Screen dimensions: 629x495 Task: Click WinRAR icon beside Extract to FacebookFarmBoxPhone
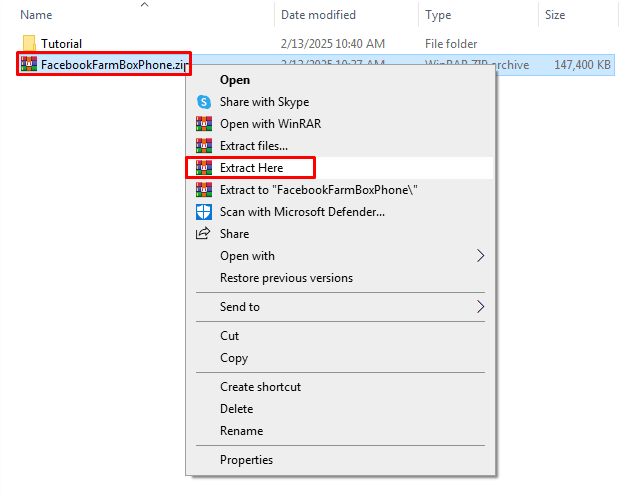204,190
